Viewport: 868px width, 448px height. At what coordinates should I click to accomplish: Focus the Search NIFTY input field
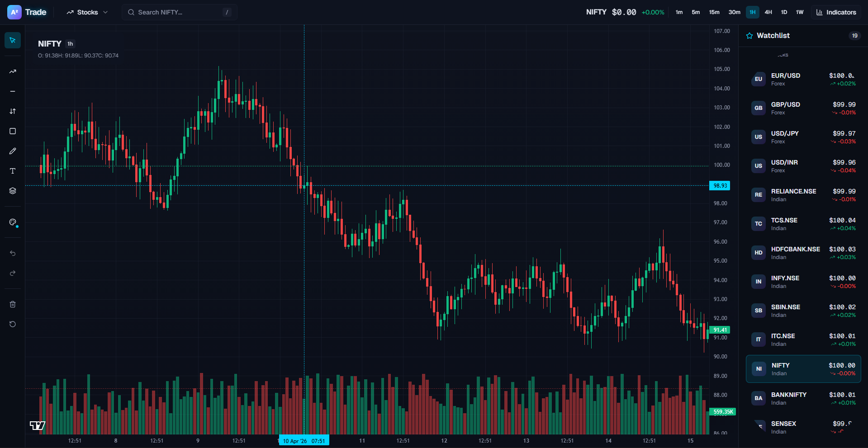pyautogui.click(x=179, y=12)
